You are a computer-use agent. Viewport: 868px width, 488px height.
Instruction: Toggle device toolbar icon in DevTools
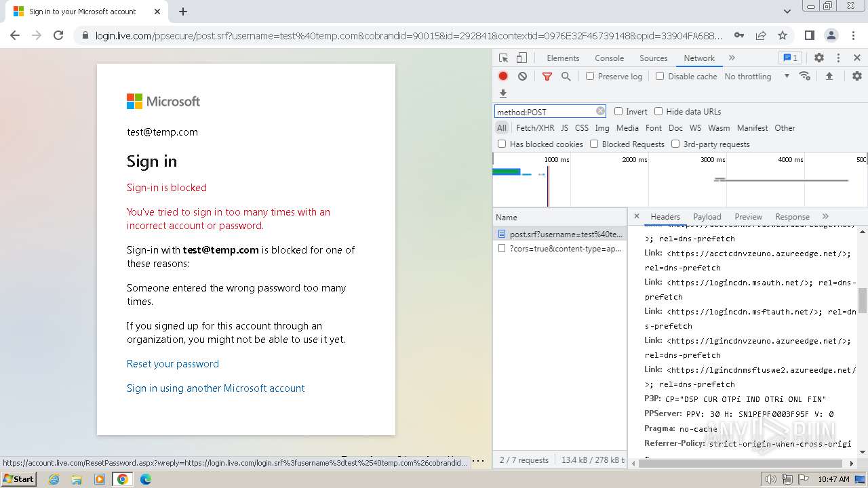coord(521,58)
